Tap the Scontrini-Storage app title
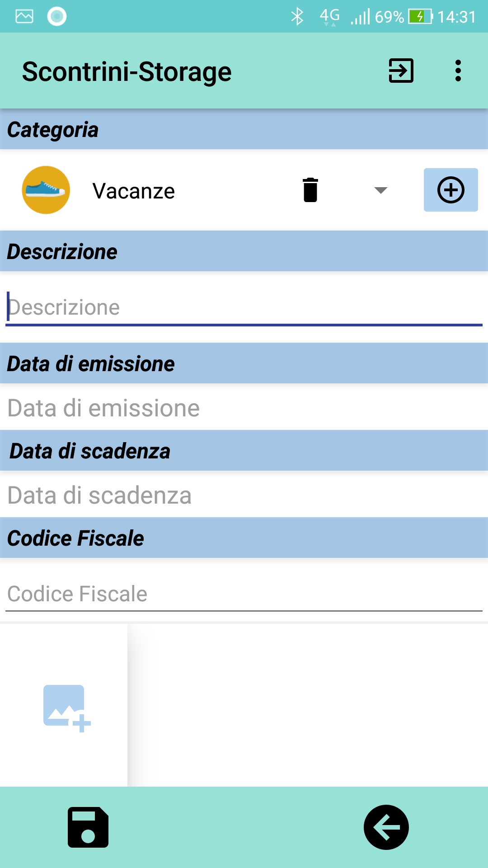 tap(127, 72)
